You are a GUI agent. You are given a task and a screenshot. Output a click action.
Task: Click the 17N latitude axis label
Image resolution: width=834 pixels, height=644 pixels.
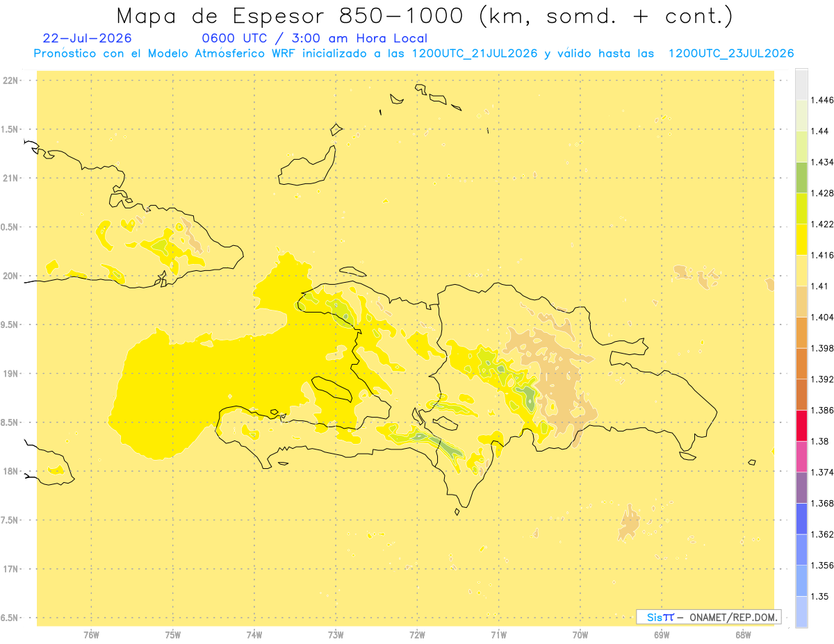[x=12, y=569]
